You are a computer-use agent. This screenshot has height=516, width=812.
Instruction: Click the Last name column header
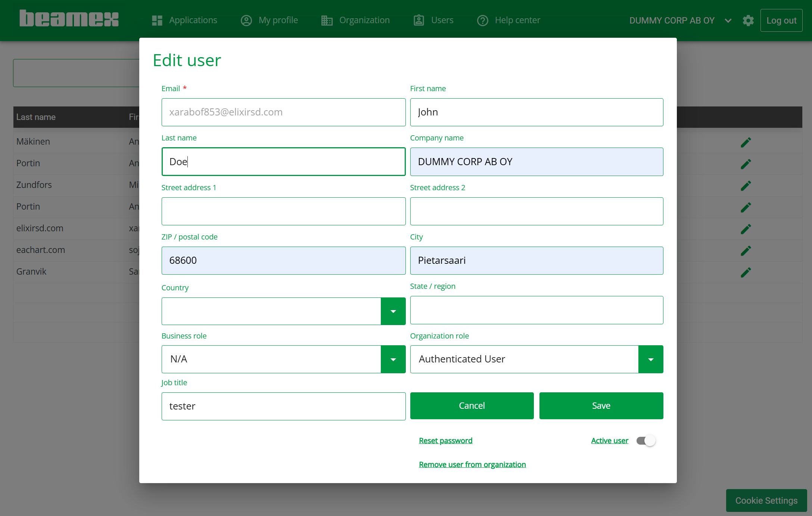(36, 117)
